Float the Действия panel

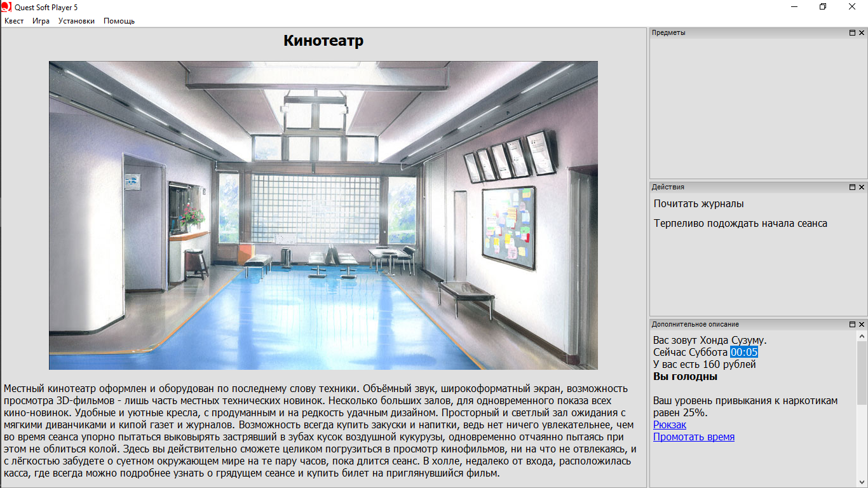853,187
